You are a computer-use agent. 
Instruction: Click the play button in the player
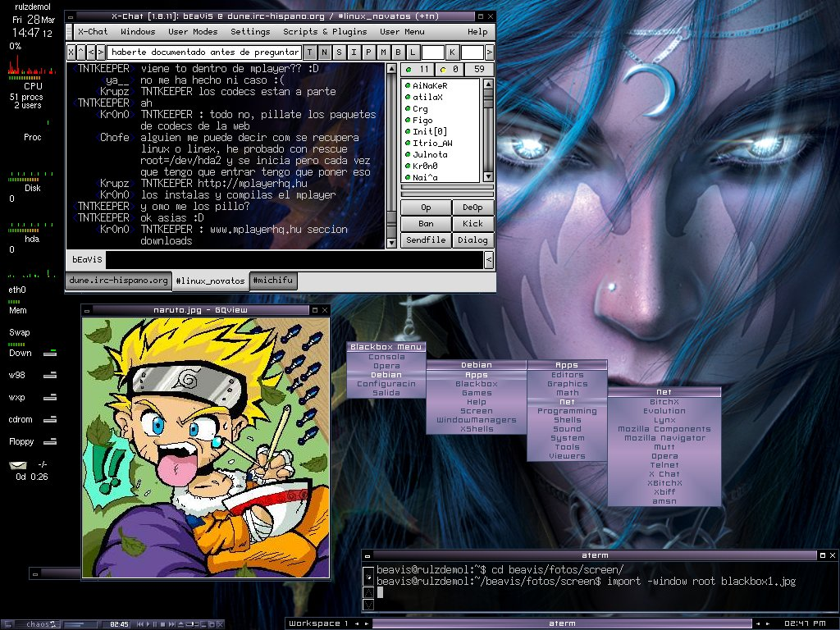pyautogui.click(x=148, y=624)
